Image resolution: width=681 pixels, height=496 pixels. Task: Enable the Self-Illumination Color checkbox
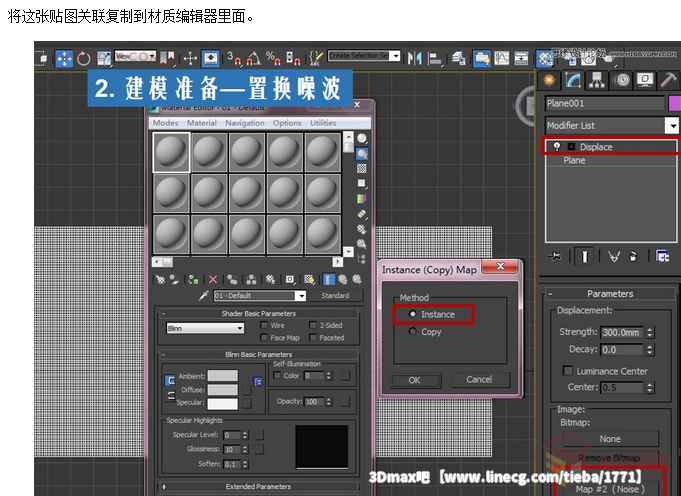tap(277, 375)
